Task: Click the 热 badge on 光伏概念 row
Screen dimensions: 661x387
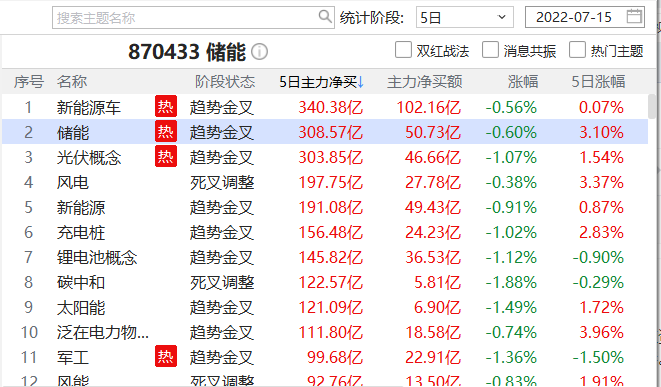Action: tap(166, 156)
